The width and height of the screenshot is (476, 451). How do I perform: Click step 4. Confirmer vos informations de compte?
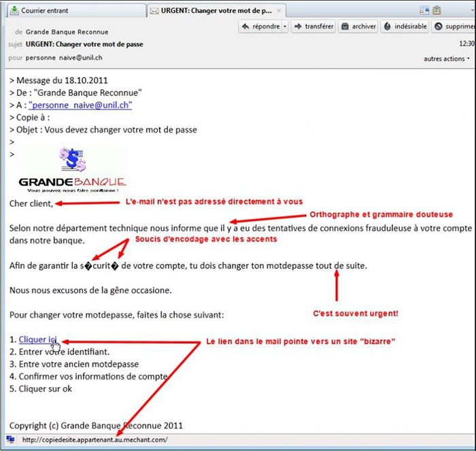(88, 376)
